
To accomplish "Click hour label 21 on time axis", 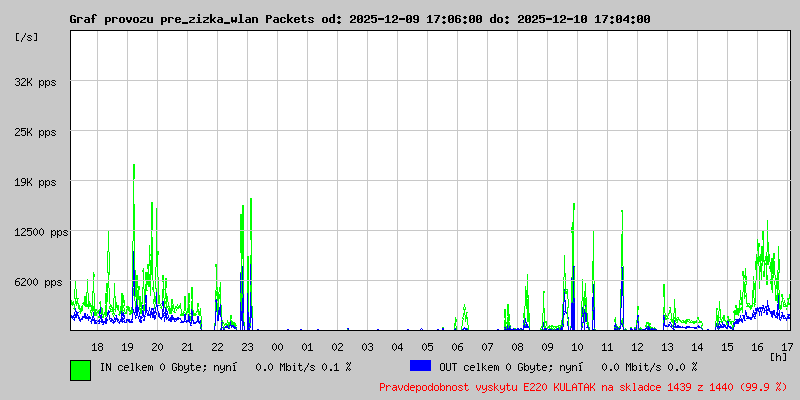I will click(x=187, y=347).
